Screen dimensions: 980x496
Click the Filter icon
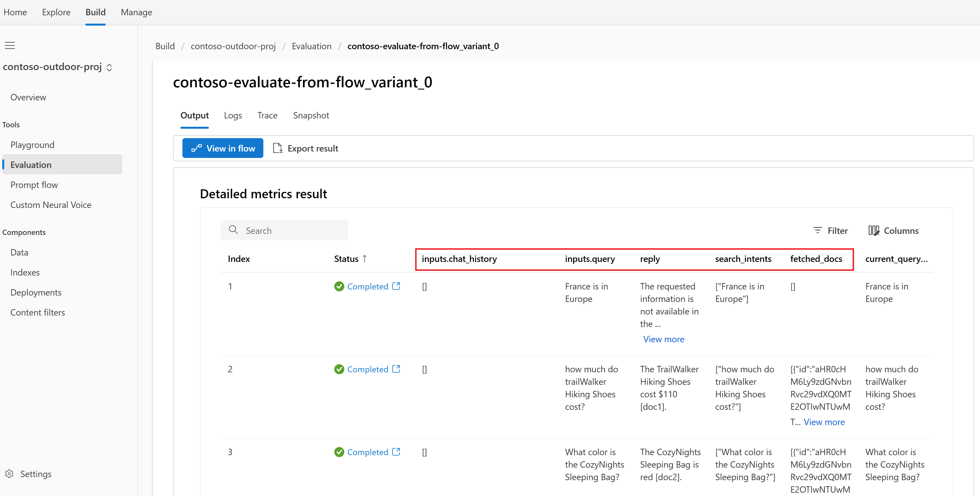pos(817,230)
